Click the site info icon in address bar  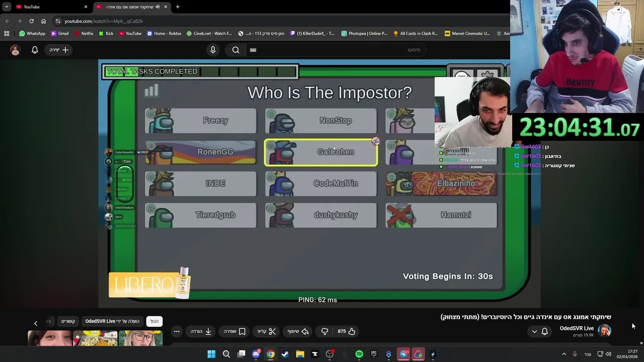(x=58, y=21)
